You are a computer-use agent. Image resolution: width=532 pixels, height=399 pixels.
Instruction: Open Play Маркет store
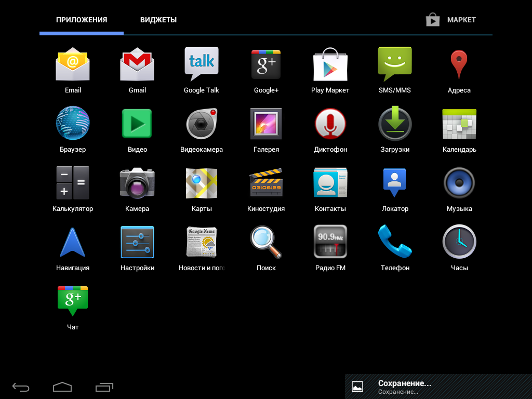[330, 70]
